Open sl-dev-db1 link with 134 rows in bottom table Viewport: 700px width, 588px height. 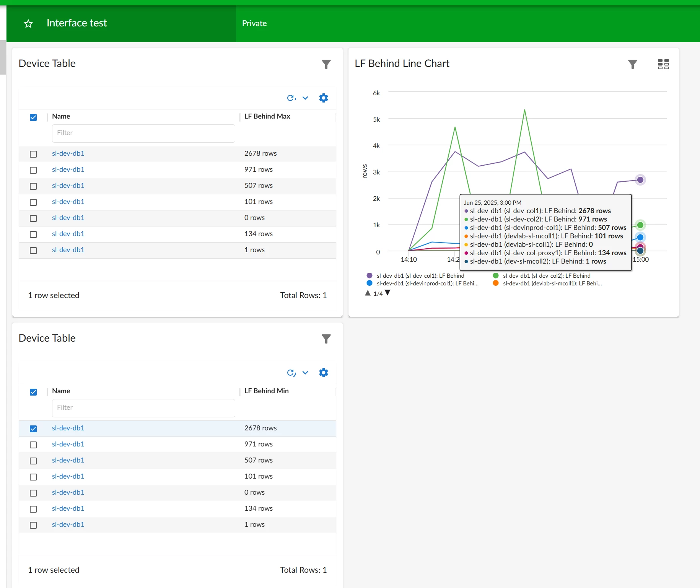68,508
